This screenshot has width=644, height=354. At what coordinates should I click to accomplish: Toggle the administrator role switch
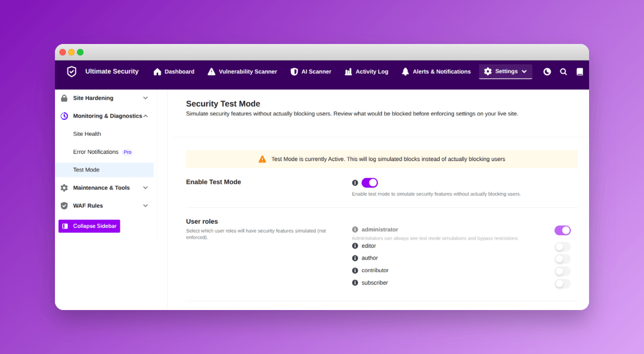click(x=562, y=230)
